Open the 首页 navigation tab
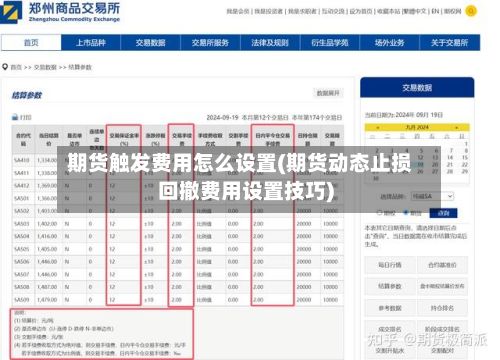The width and height of the screenshot is (500, 360). 31,42
